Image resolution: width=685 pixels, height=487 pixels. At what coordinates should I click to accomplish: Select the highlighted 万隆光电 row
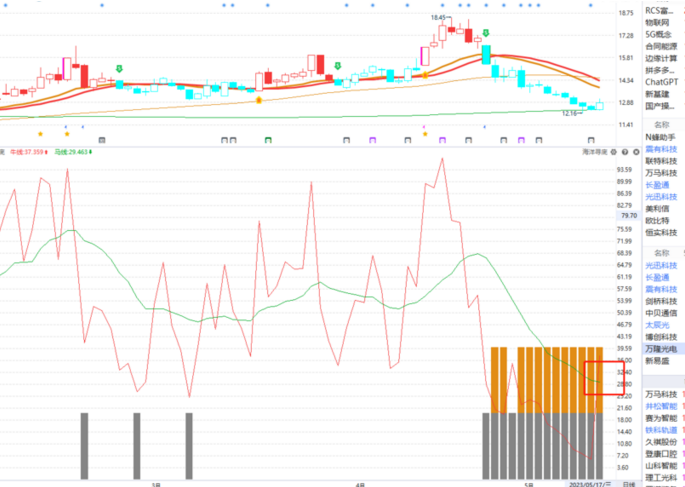coord(664,349)
